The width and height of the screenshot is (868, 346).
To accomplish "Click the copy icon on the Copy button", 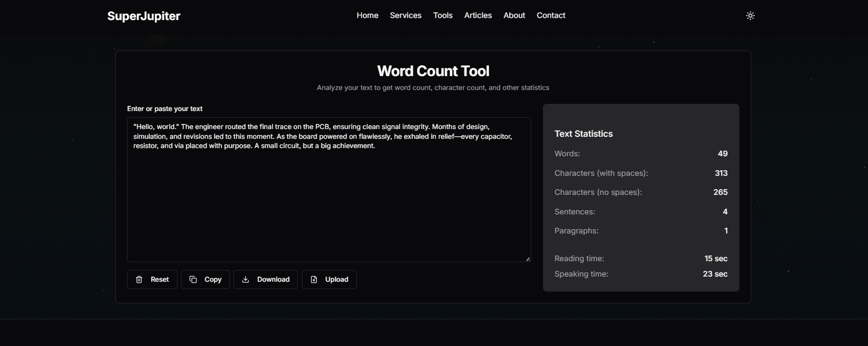I will click(193, 280).
